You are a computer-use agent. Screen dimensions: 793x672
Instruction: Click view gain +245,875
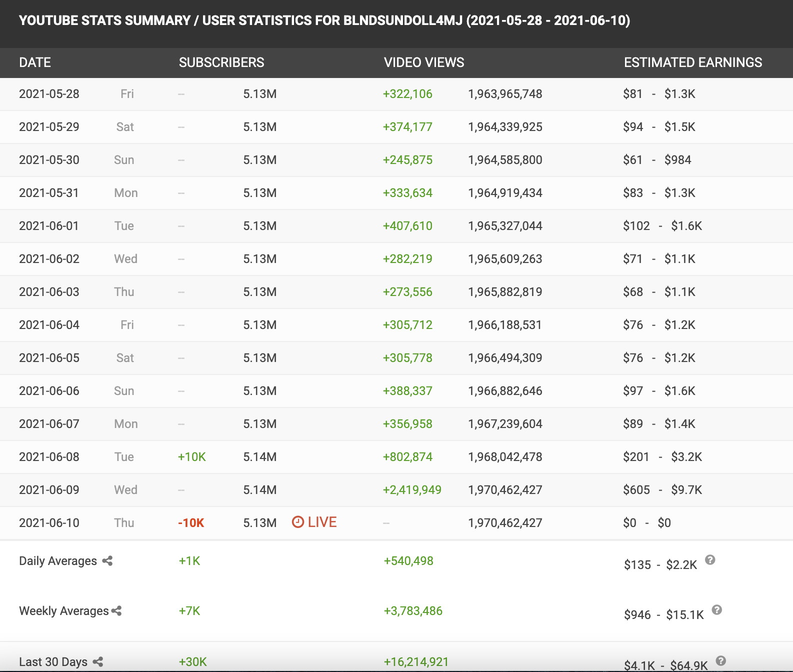[407, 160]
